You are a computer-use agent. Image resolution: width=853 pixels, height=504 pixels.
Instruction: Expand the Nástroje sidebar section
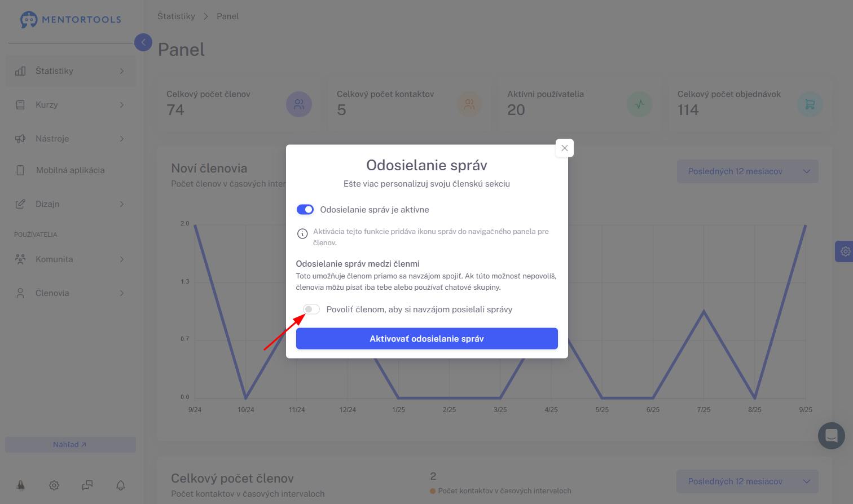point(71,139)
